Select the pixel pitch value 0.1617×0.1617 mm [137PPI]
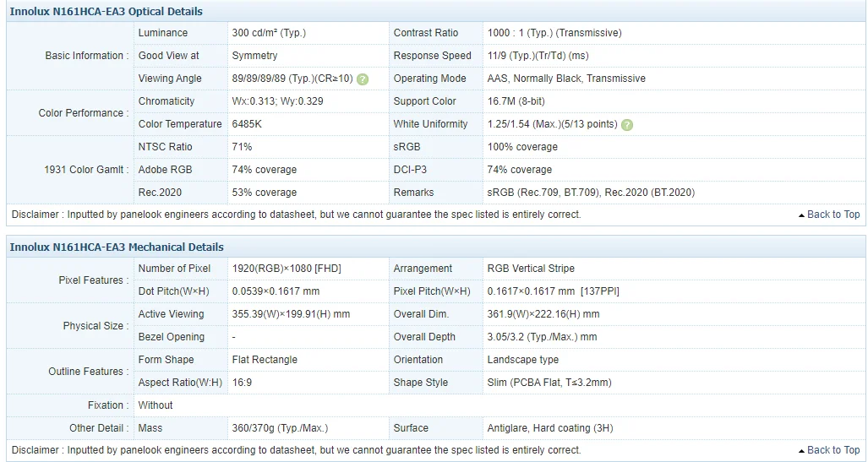This screenshot has width=868, height=462. pyautogui.click(x=553, y=291)
